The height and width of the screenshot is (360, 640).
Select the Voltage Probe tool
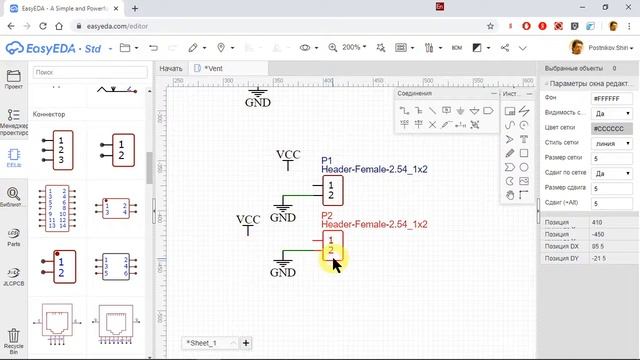(447, 124)
